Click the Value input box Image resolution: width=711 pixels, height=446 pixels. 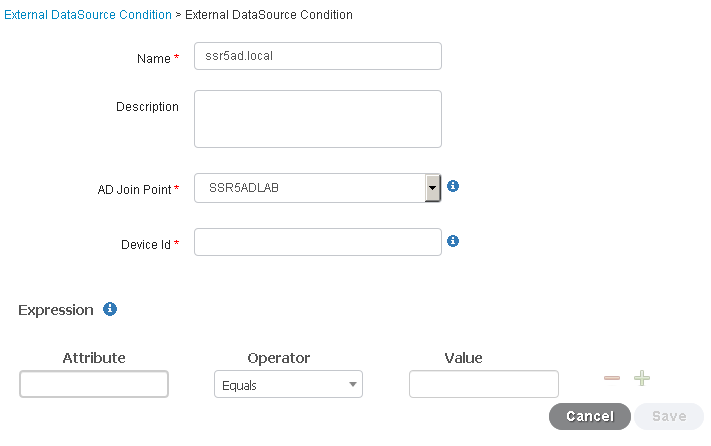pos(484,384)
